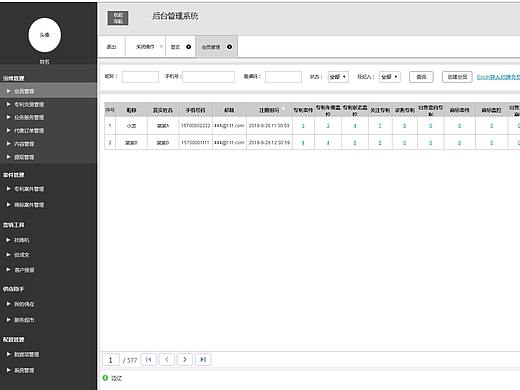The height and width of the screenshot is (390, 520).
Task: Open 商标监控 count for row 15700002222
Action: point(491,126)
